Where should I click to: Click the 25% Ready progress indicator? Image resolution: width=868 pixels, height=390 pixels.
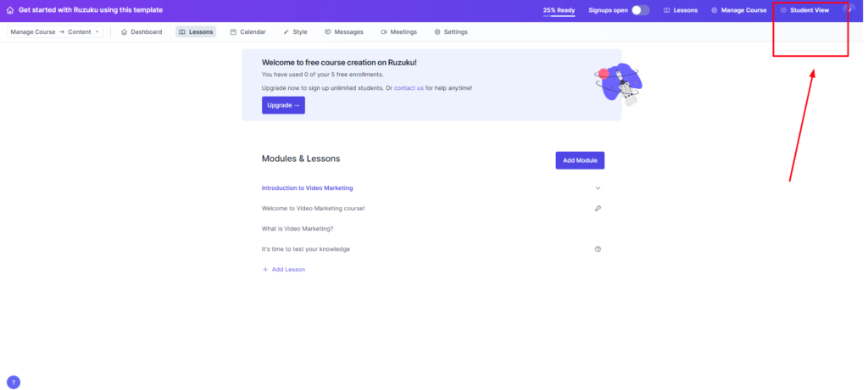point(559,10)
